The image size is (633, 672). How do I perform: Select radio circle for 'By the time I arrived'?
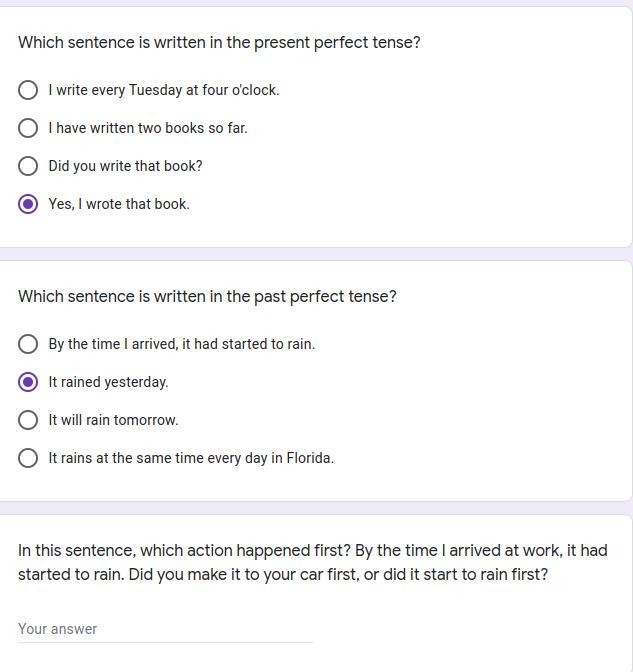28,344
